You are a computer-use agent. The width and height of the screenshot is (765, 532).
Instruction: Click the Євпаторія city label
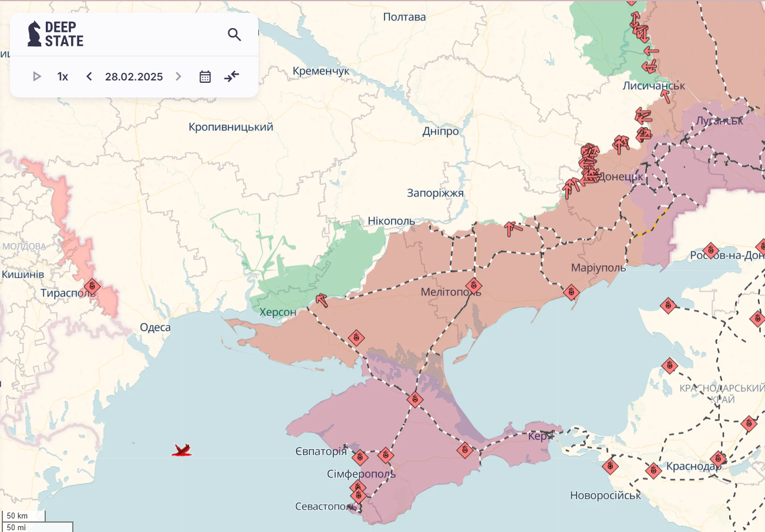point(321,452)
